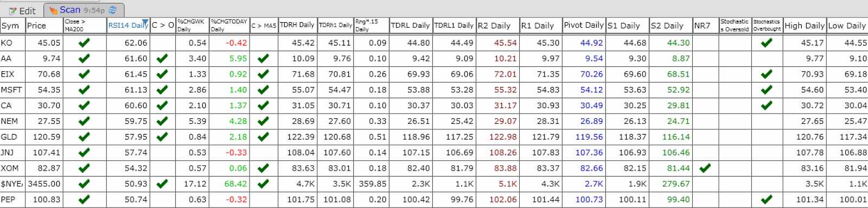The image size is (868, 208).
Task: Click the Stochastics Overbought checkmark for CA
Action: (x=767, y=105)
